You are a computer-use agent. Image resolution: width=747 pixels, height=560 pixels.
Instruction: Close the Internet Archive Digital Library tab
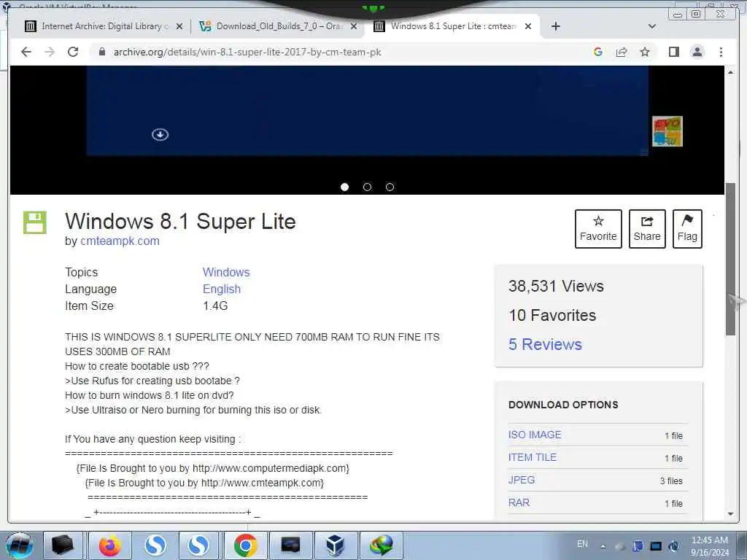tap(179, 27)
